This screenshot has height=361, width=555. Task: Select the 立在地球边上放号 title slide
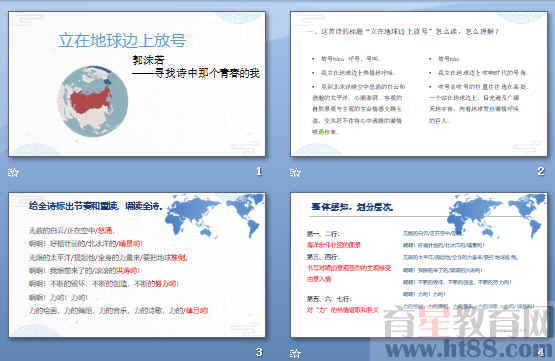coord(137,84)
